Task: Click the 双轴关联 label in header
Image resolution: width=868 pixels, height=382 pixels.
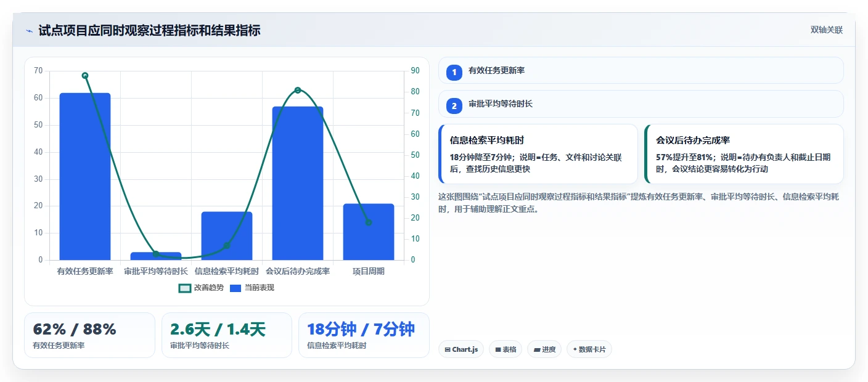Action: pyautogui.click(x=826, y=30)
